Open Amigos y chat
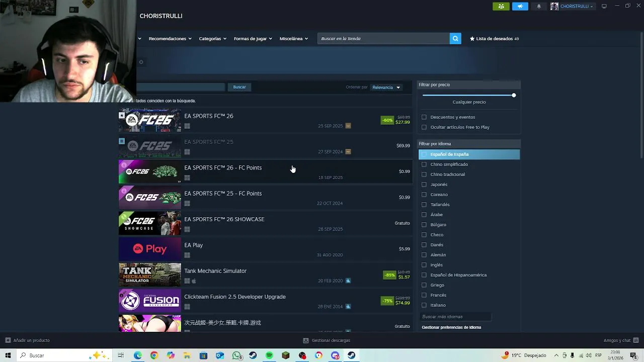Image resolution: width=644 pixels, height=362 pixels. click(621, 340)
